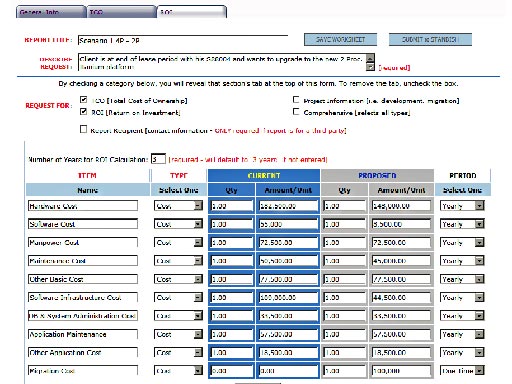
Task: Open Type dropdown for Other Application Cost row
Action: [x=178, y=352]
